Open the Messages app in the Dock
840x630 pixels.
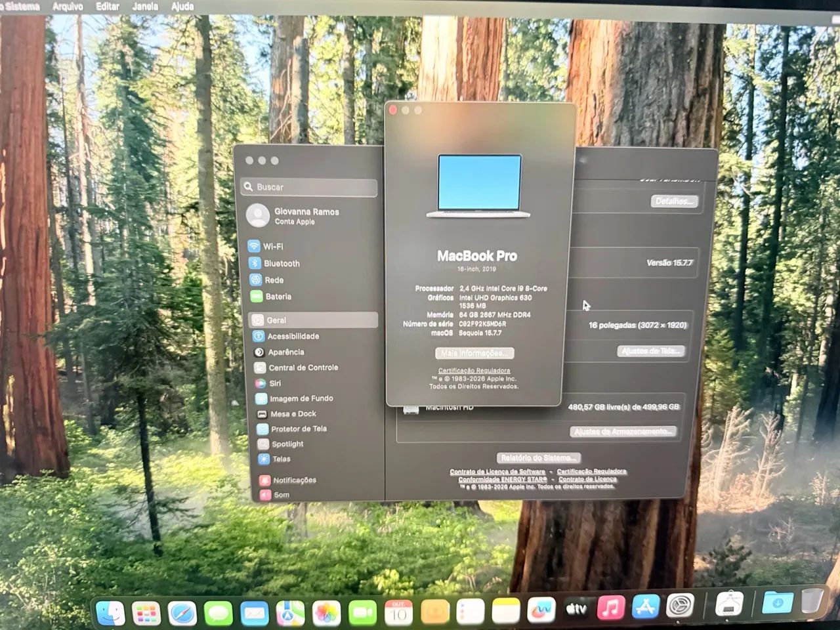pos(219,614)
